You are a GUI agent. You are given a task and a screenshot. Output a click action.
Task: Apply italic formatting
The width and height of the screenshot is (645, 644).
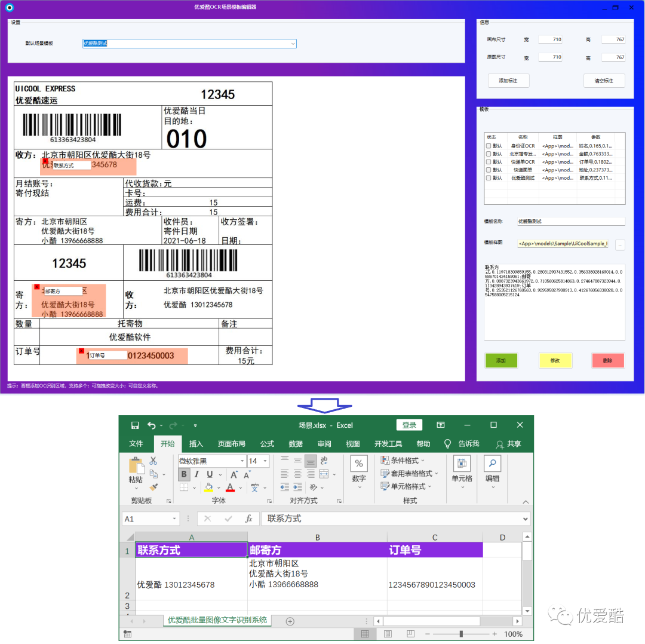(196, 474)
